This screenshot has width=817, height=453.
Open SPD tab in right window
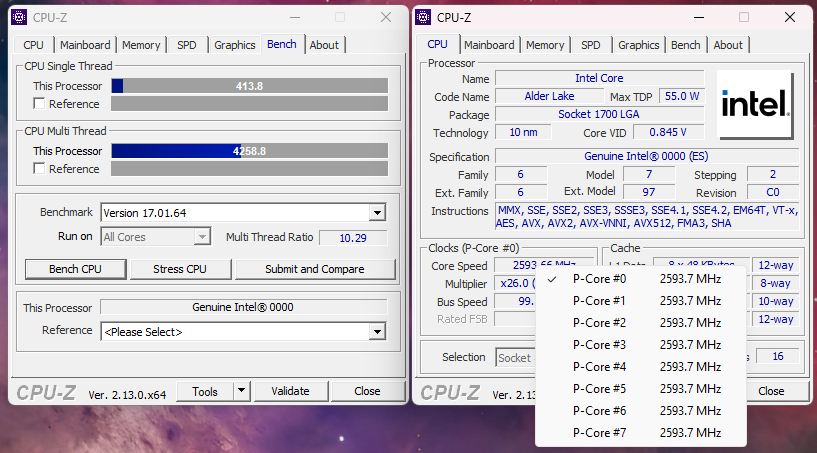(x=591, y=45)
